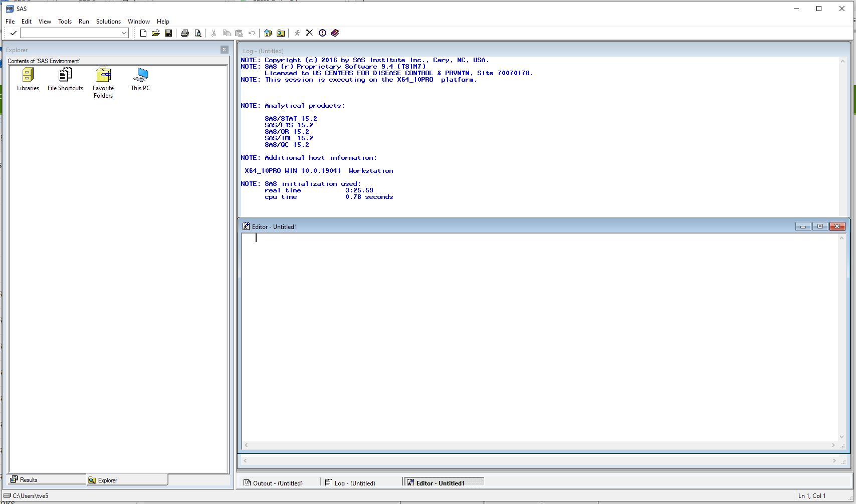Open the SAS Help book icon

[x=335, y=33]
